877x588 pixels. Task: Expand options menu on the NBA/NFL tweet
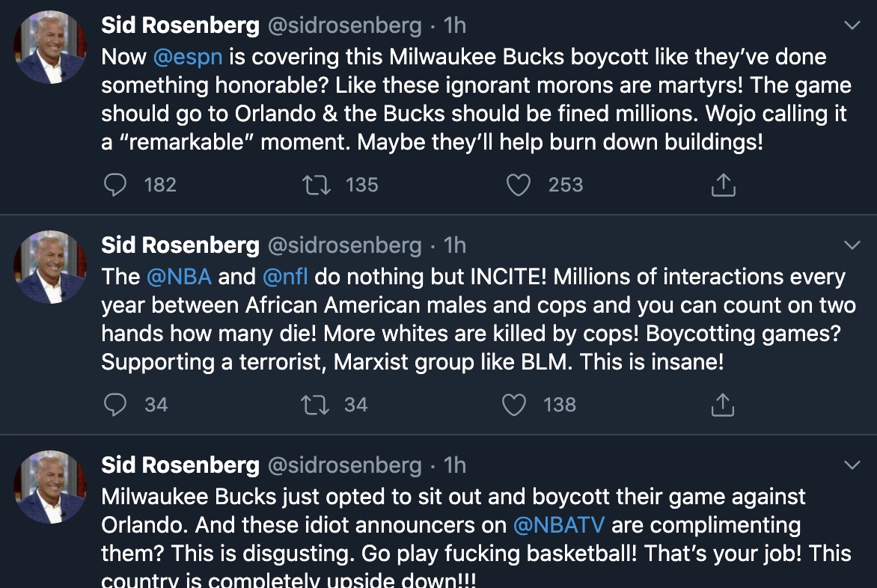point(852,245)
